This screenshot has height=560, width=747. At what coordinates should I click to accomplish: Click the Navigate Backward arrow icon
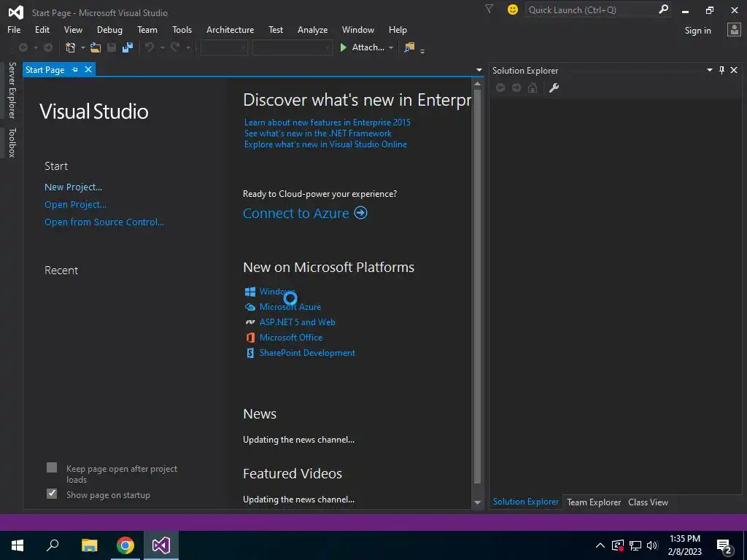click(x=23, y=47)
